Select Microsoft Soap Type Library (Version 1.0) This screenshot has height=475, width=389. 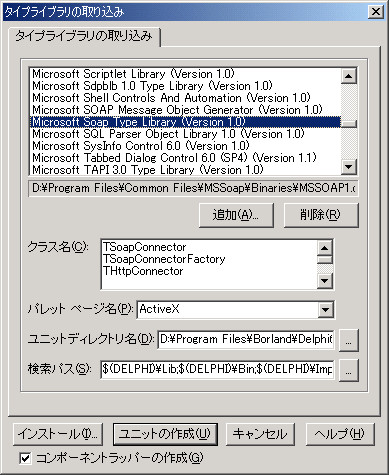(185, 122)
